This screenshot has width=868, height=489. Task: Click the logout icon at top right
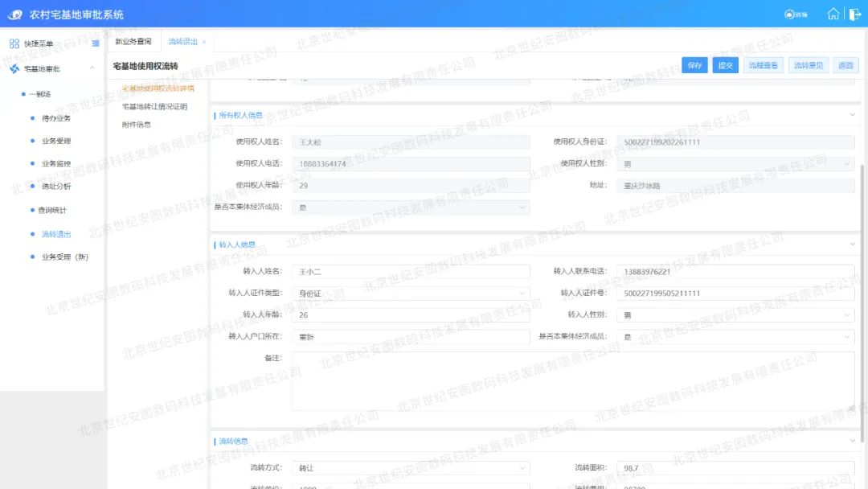pyautogui.click(x=854, y=14)
